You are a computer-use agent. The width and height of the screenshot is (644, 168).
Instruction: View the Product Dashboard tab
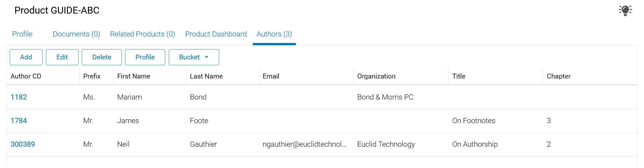click(216, 34)
